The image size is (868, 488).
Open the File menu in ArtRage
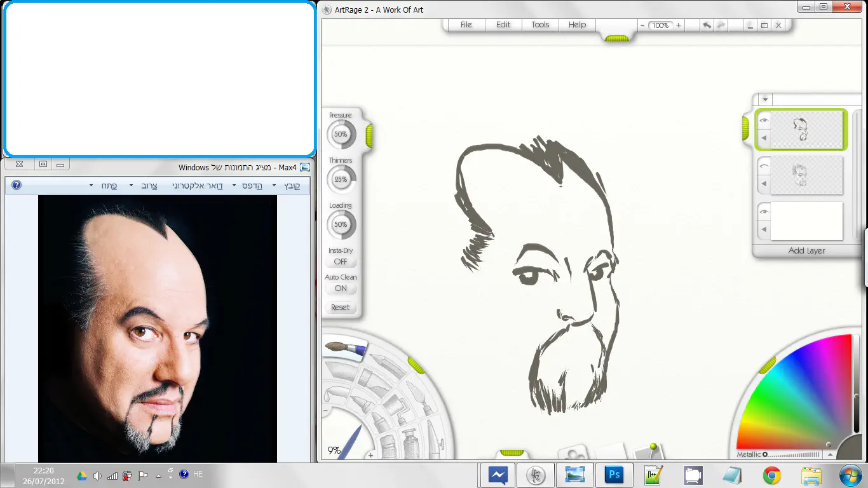click(x=466, y=25)
